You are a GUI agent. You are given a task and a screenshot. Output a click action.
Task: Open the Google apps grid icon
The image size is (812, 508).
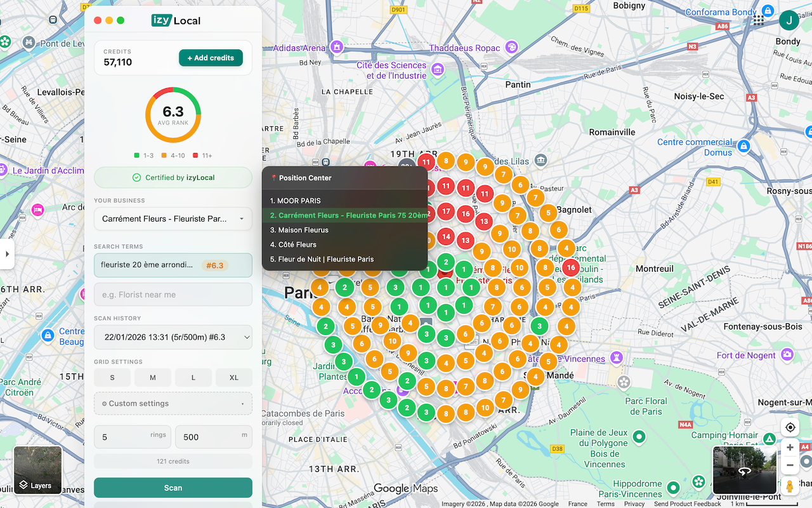[x=759, y=20]
